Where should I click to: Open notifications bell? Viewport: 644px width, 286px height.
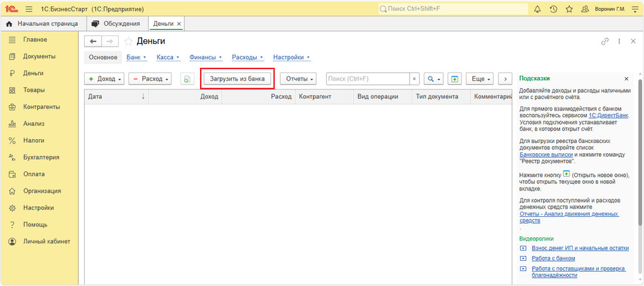(x=537, y=9)
